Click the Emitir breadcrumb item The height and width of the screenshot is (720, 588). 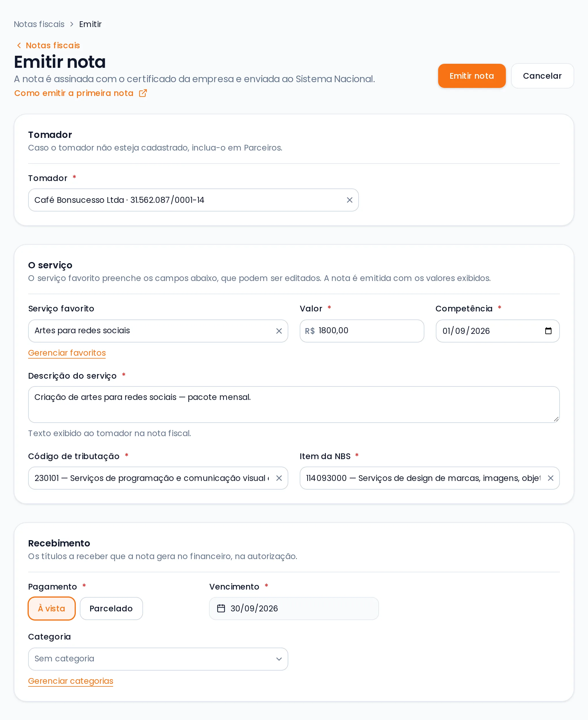tap(90, 24)
